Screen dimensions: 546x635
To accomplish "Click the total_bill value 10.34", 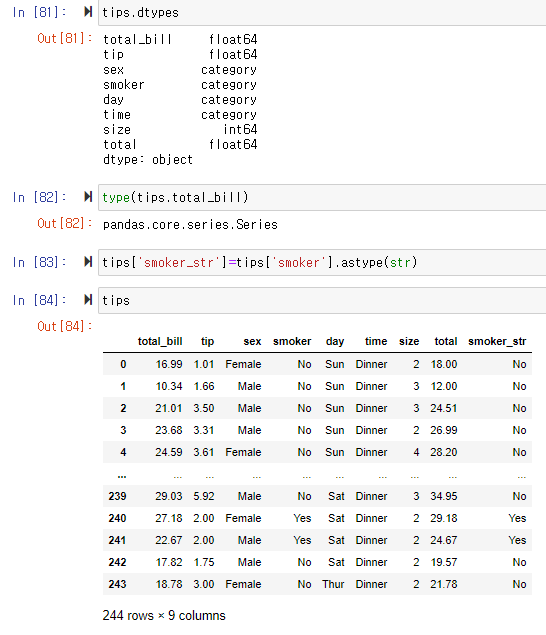I will [169, 386].
